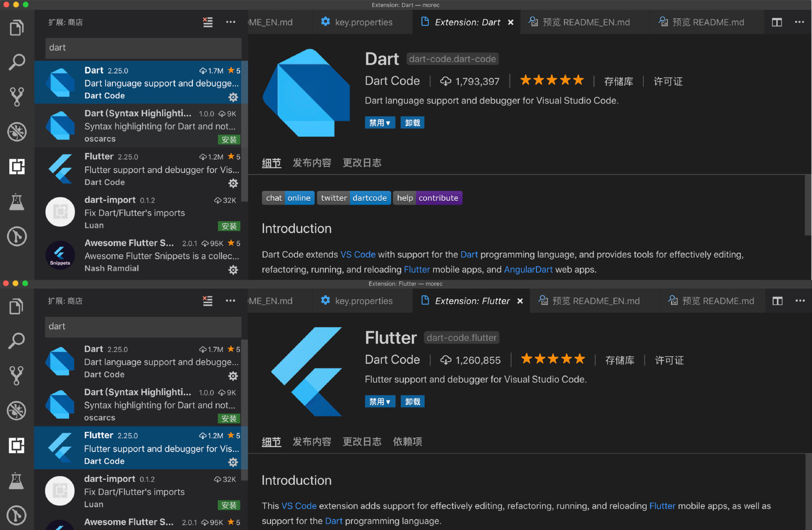This screenshot has width=812, height=530.
Task: Uninstall the Dart extension
Action: (412, 123)
